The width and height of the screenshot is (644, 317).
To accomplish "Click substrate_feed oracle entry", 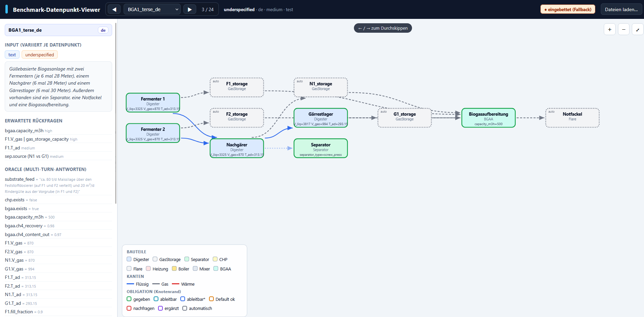I will (x=58, y=185).
